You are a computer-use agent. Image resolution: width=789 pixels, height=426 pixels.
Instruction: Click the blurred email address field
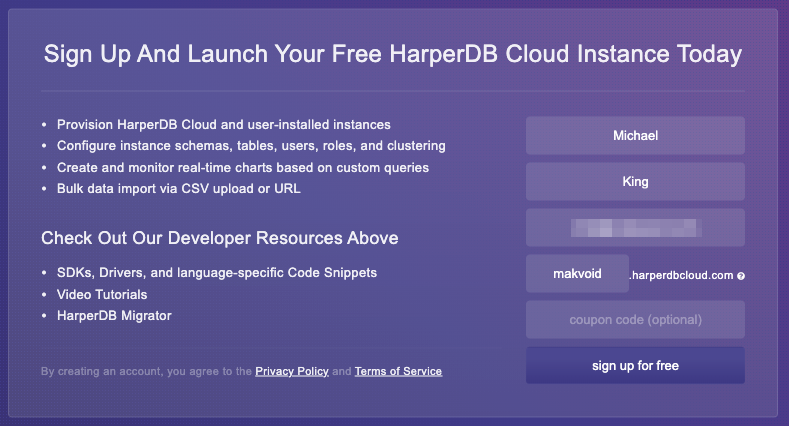[x=635, y=228]
